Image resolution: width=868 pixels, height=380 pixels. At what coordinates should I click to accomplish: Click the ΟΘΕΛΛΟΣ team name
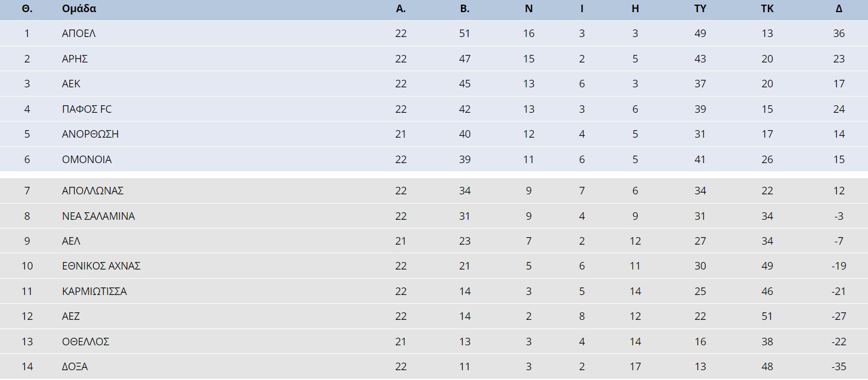86,342
